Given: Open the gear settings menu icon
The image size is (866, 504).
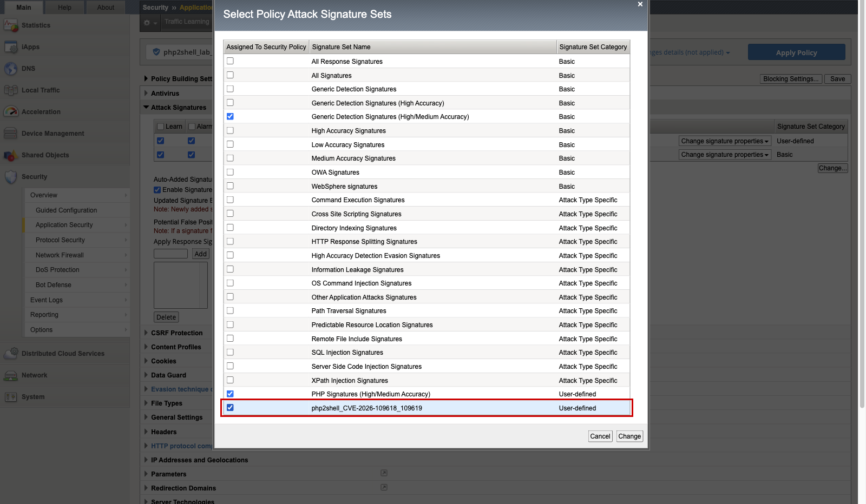Looking at the screenshot, I should (150, 23).
